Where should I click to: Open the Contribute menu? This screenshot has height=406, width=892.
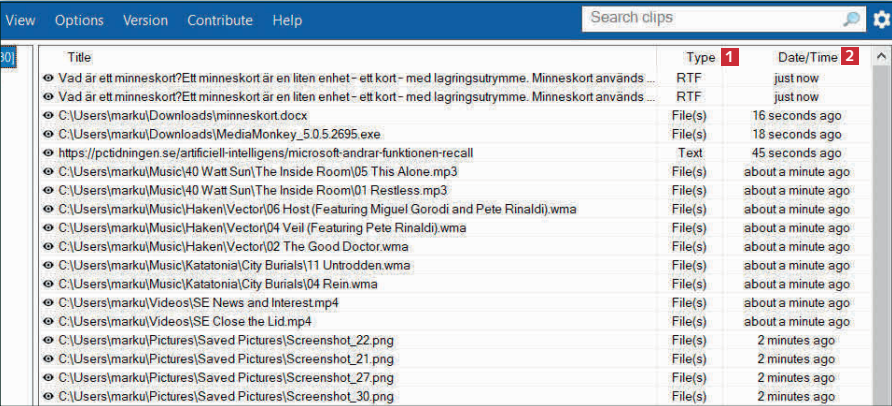point(220,20)
